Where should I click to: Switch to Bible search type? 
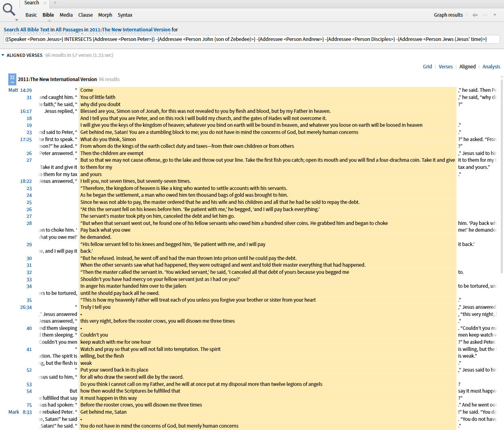[48, 15]
